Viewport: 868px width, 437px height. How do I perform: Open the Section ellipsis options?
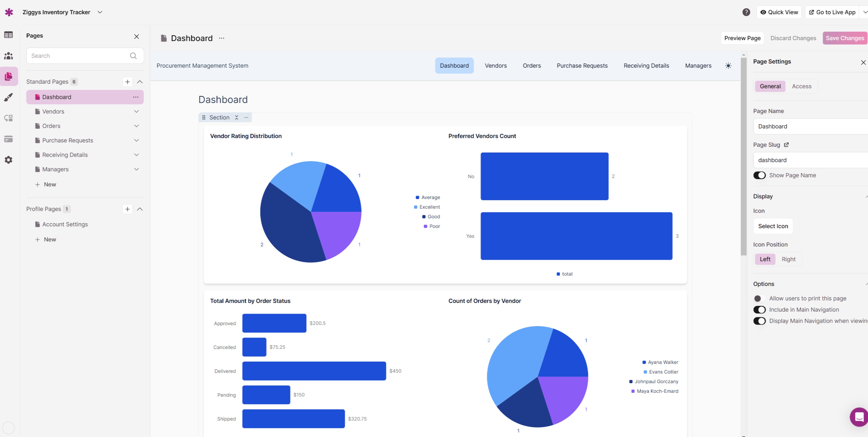(246, 117)
